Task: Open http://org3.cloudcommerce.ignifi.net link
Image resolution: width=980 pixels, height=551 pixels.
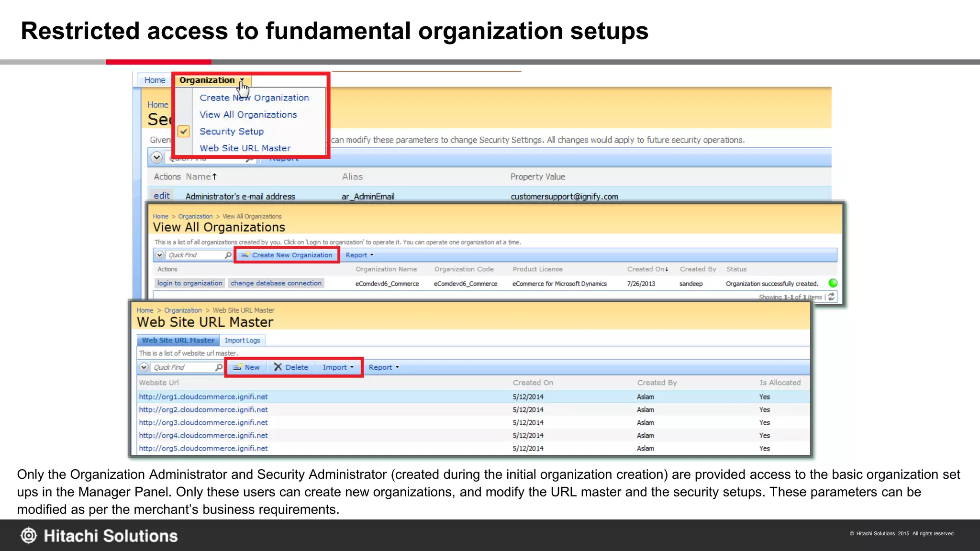Action: tap(203, 422)
